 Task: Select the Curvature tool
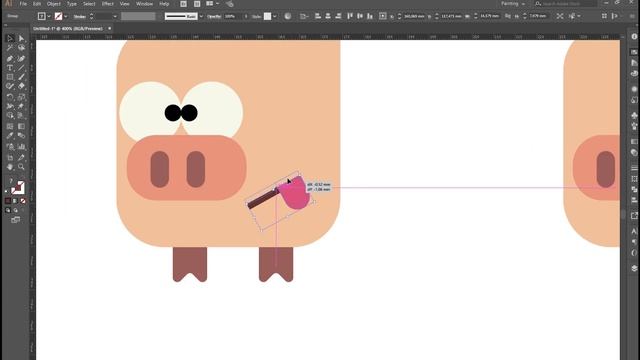21,58
